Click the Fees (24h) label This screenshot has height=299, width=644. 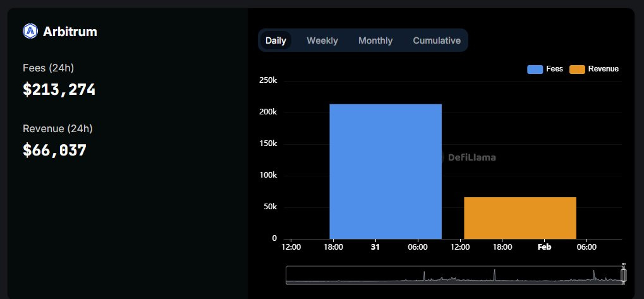49,68
